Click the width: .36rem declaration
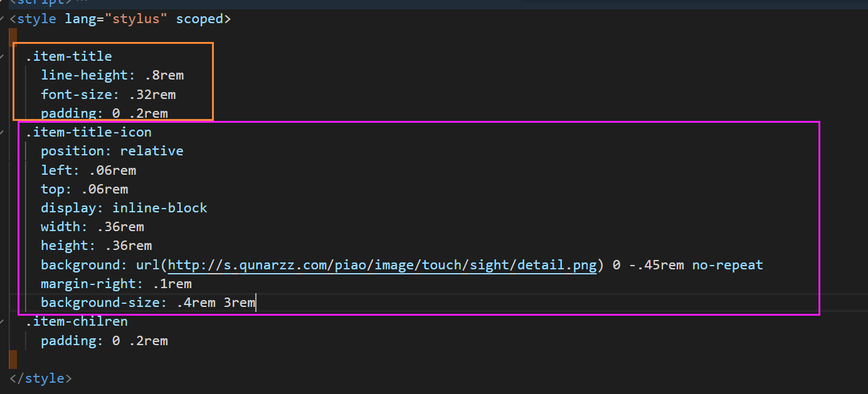Screen dimensions: 868x394 92,227
